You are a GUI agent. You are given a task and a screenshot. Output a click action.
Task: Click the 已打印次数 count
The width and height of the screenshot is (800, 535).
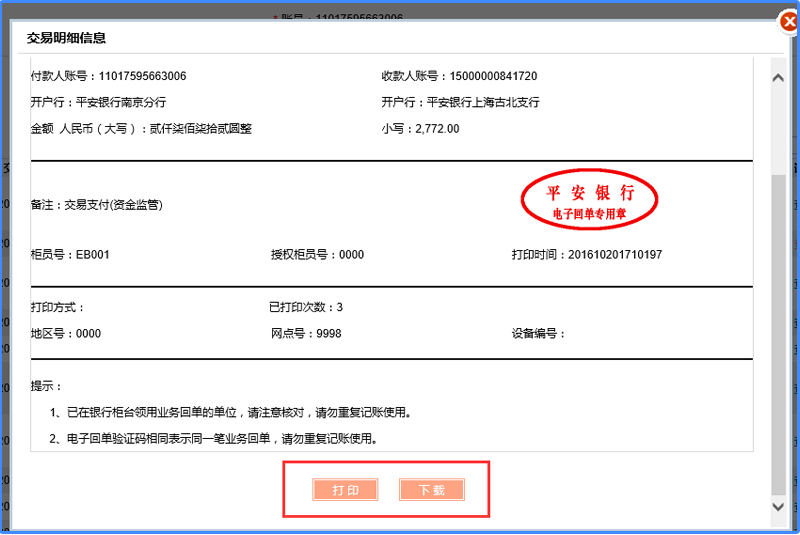[x=339, y=307]
